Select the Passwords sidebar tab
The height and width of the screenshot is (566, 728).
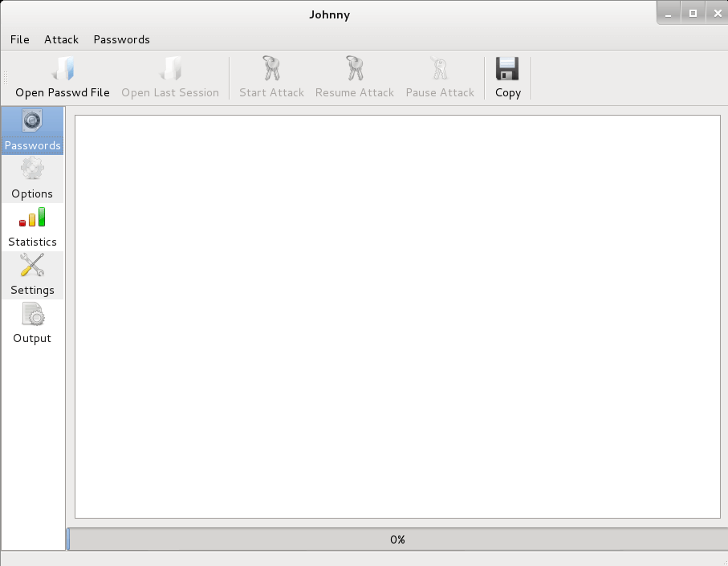pyautogui.click(x=32, y=130)
